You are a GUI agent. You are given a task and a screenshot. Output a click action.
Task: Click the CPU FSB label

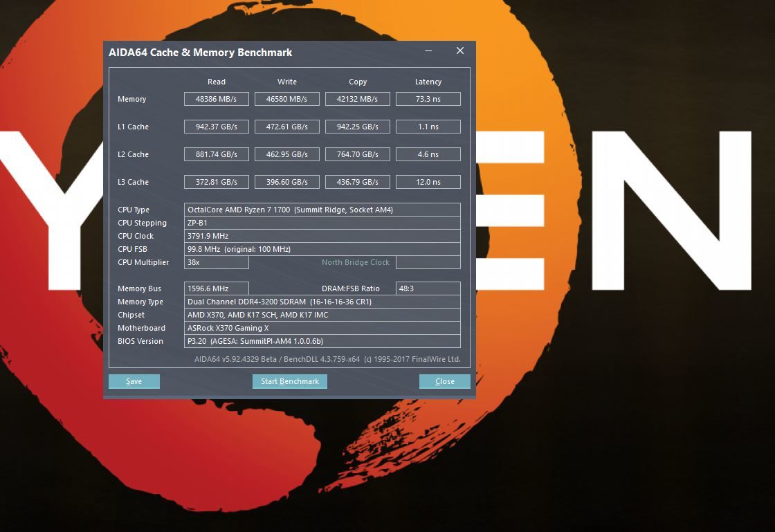pyautogui.click(x=132, y=249)
